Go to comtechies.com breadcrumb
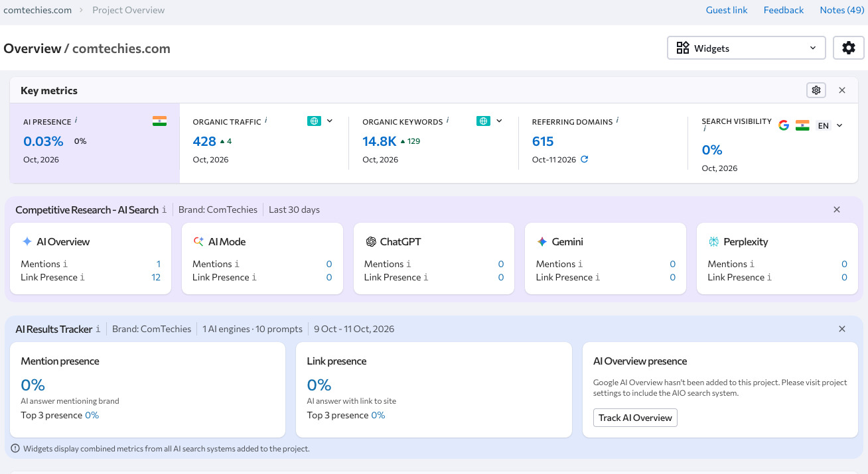Image resolution: width=868 pixels, height=474 pixels. point(38,10)
